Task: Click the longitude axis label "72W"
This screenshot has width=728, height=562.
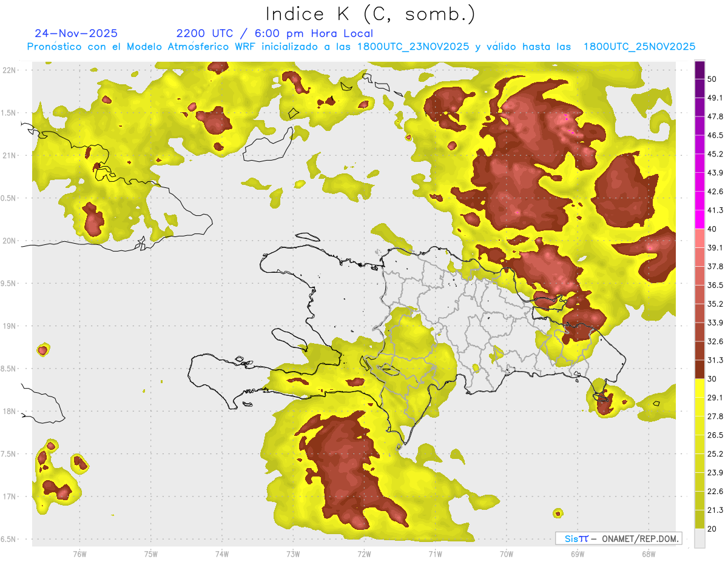Action: [364, 554]
